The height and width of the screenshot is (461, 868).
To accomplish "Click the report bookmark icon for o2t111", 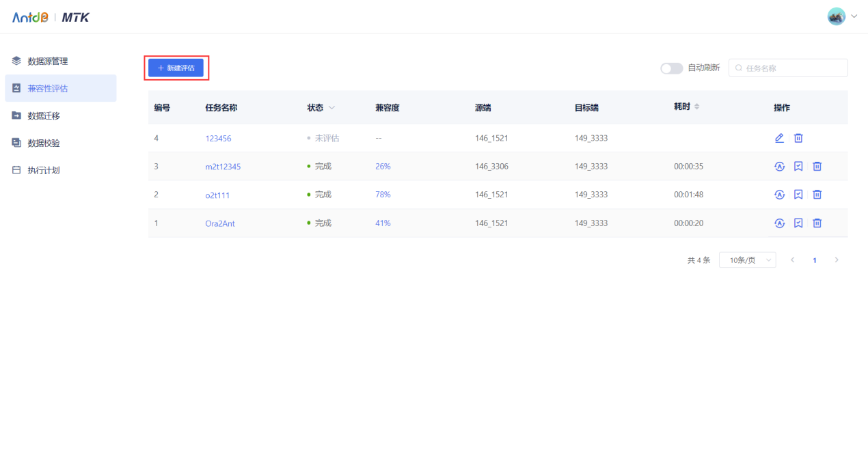I will [798, 195].
